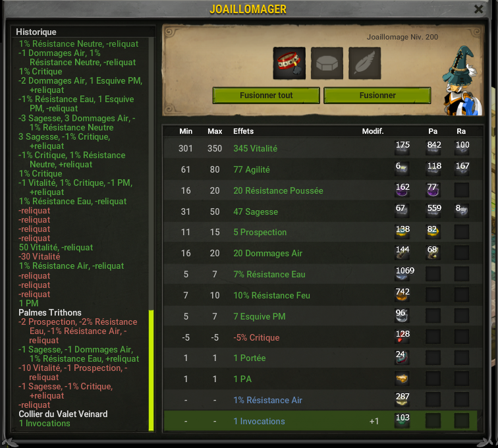Screen dimensions: 498x448
Task: Select the Prospection rune 138
Action: point(402,232)
